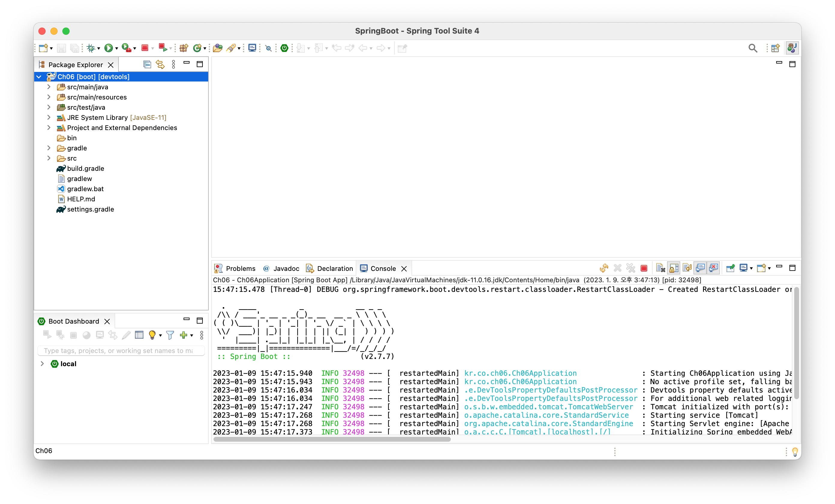Viewport: 835px width, 504px height.
Task: Click Clear Console icon
Action: coord(660,268)
